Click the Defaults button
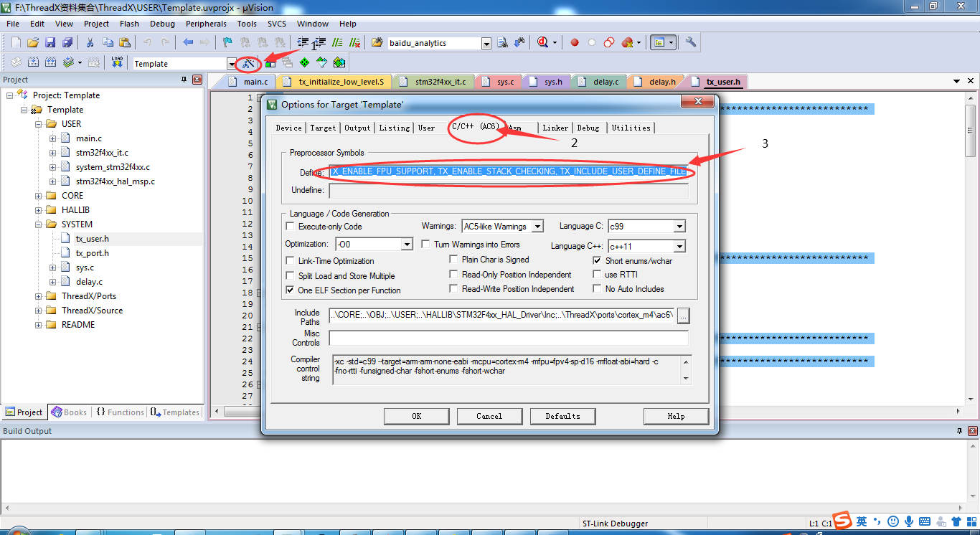The image size is (980, 535). pyautogui.click(x=562, y=416)
